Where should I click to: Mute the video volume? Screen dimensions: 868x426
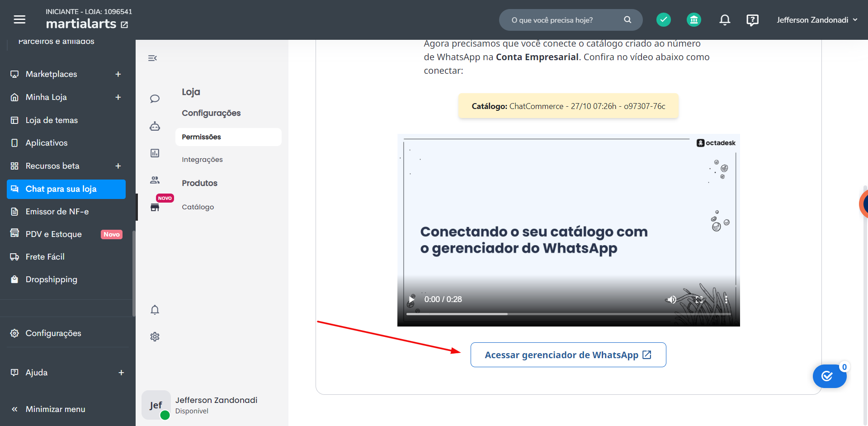[x=671, y=299]
